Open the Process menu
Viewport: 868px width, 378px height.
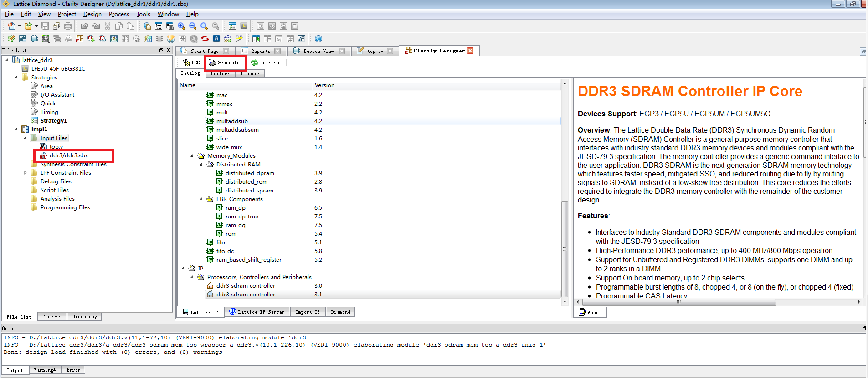coord(119,14)
